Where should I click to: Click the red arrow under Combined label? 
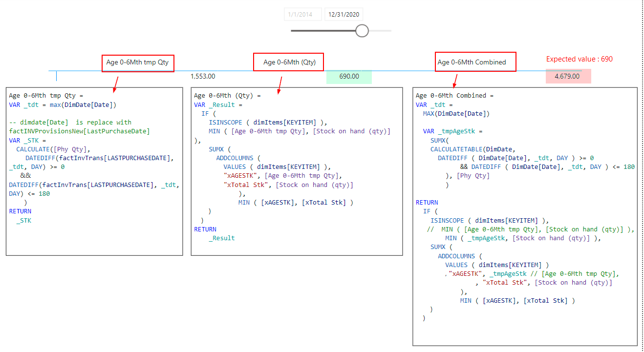click(x=454, y=82)
